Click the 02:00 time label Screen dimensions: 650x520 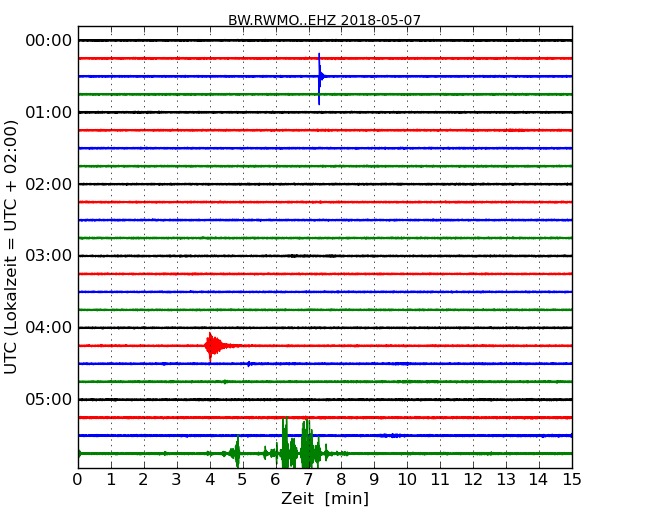49,184
